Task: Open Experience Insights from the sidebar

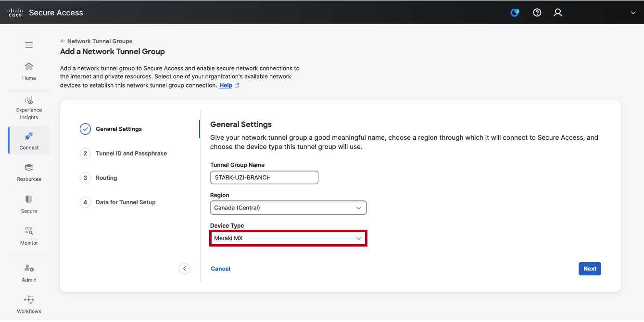Action: [29, 107]
